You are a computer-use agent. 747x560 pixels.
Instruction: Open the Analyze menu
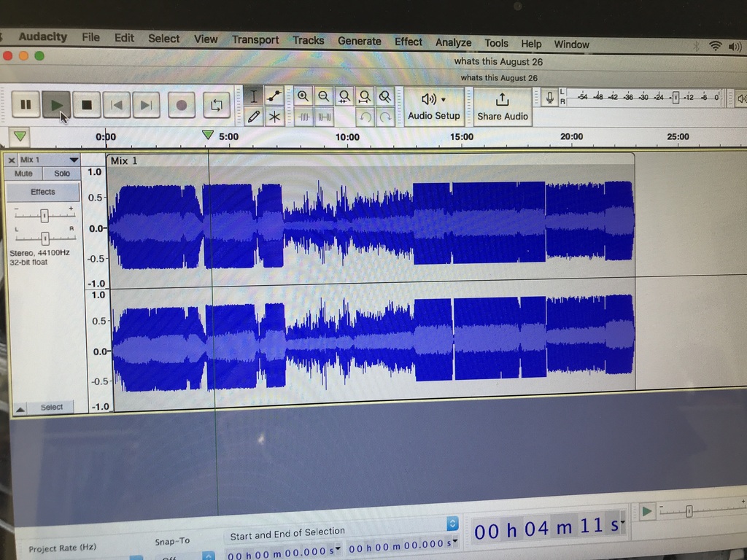453,43
